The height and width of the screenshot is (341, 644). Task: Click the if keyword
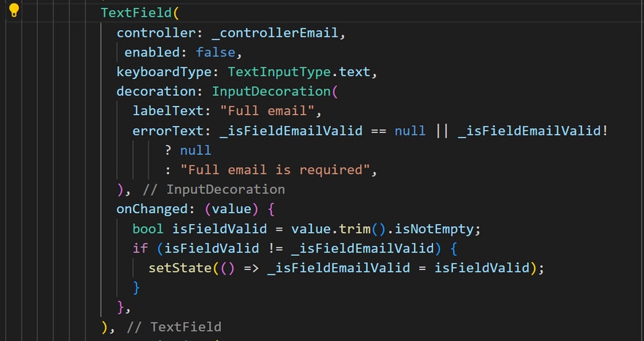point(140,248)
